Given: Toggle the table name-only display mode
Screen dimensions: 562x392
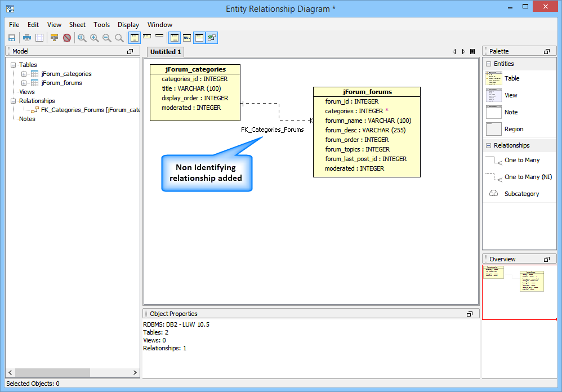Looking at the screenshot, I should [159, 35].
